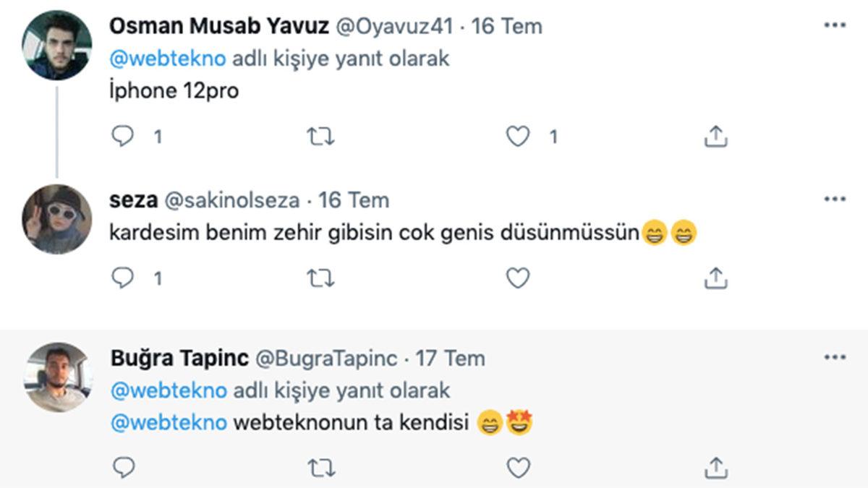The height and width of the screenshot is (488, 868).
Task: Click the share icon on Osman's tweet
Action: pyautogui.click(x=715, y=134)
